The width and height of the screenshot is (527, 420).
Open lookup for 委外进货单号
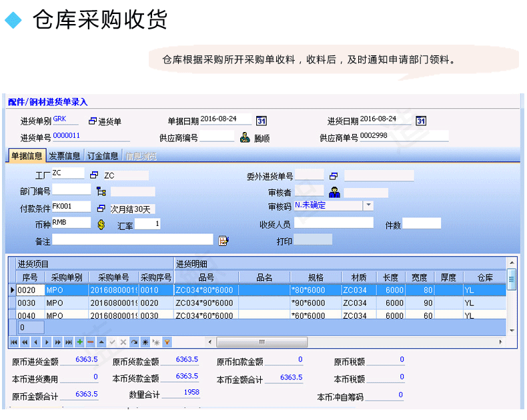[334, 176]
